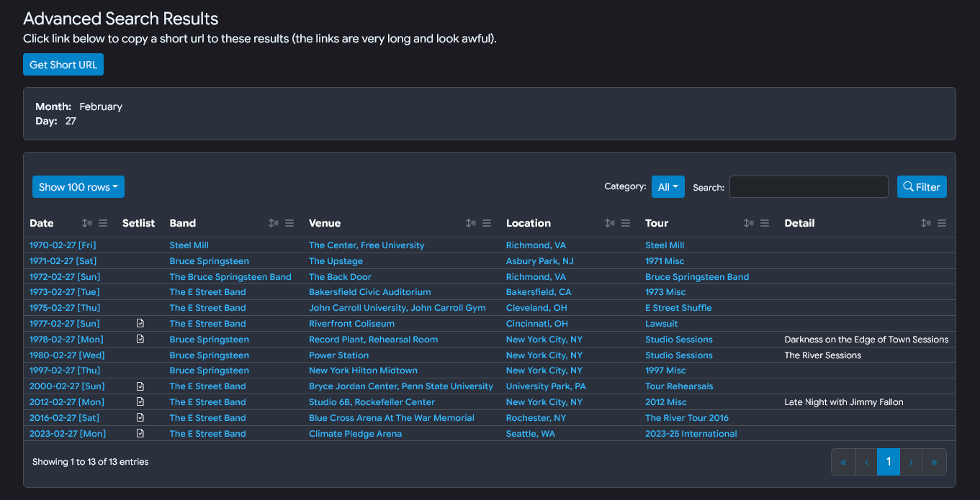The height and width of the screenshot is (500, 980).
Task: Open the Category All dropdown
Action: 667,187
